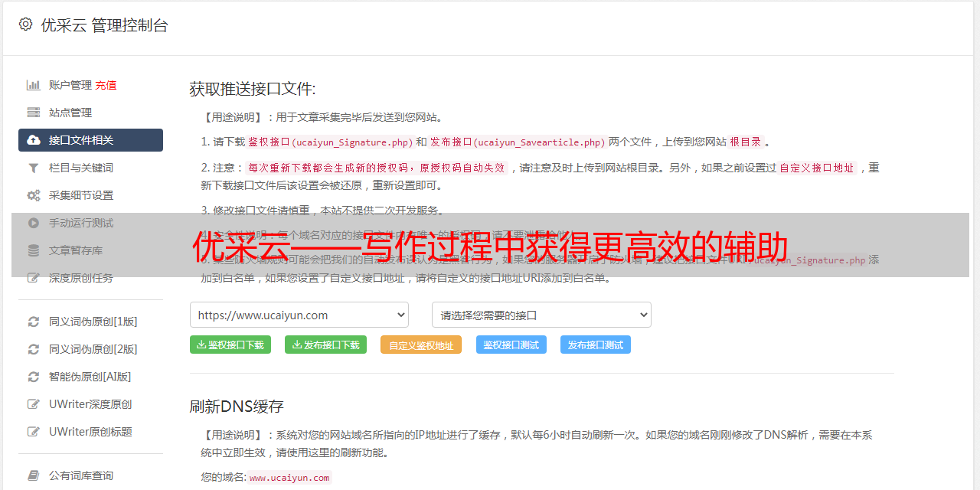Viewport: 980px width, 490px height.
Task: Click the green 发布接口下载 button
Action: coord(325,345)
